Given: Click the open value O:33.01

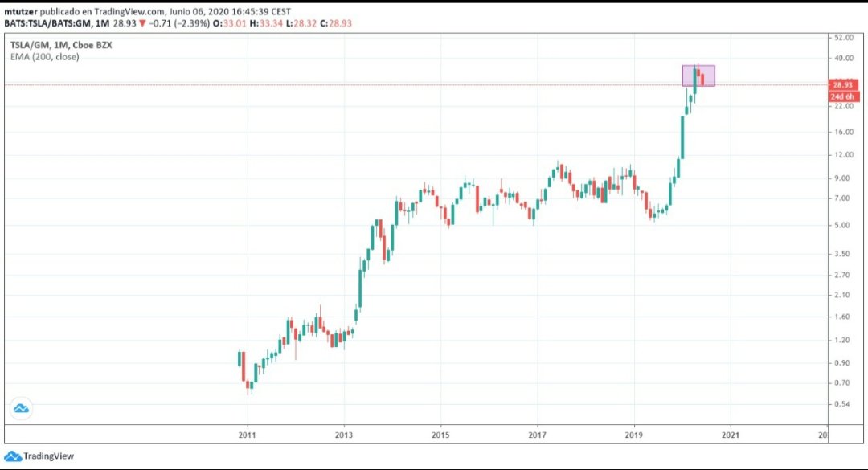Looking at the screenshot, I should click(x=229, y=23).
